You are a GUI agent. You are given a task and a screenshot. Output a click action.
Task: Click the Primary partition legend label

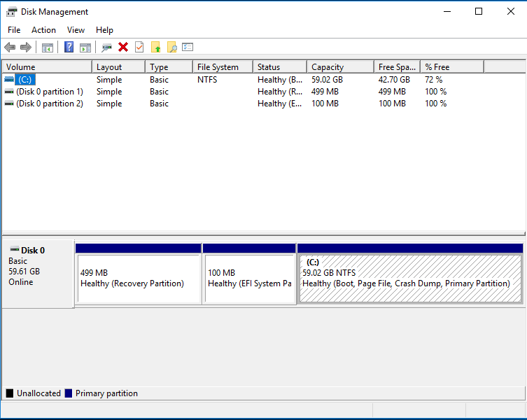click(x=106, y=393)
